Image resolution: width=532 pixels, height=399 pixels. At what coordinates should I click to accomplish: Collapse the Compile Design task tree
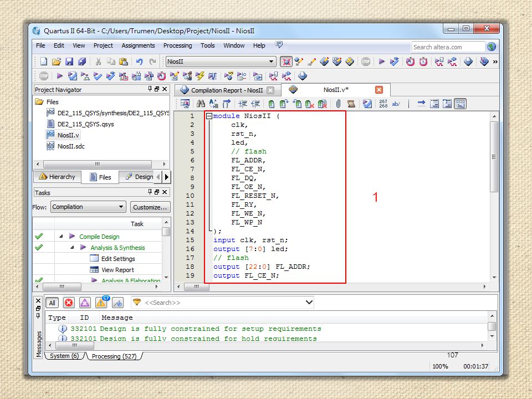point(61,236)
